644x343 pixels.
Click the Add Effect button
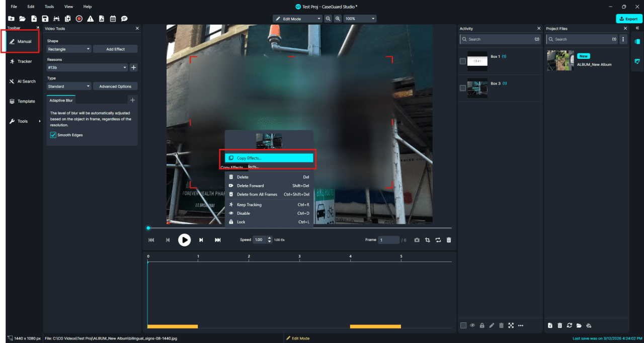click(x=115, y=49)
